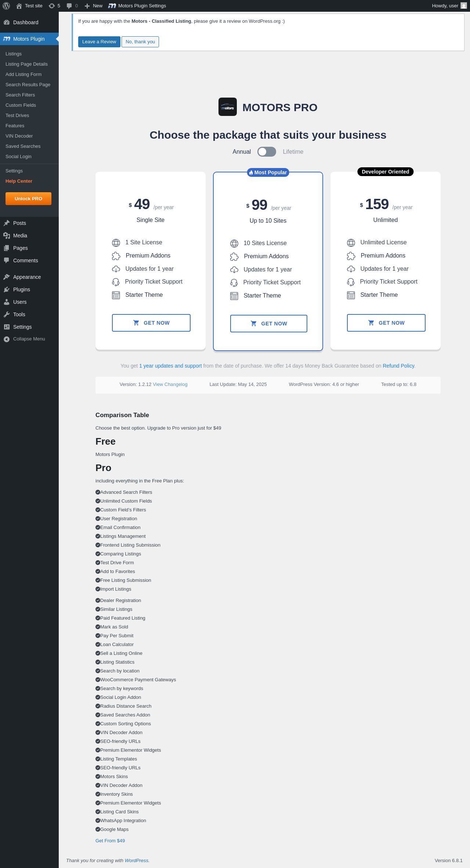Click the Pages icon in sidebar
Screen dimensions: 470x868
pos(7,248)
